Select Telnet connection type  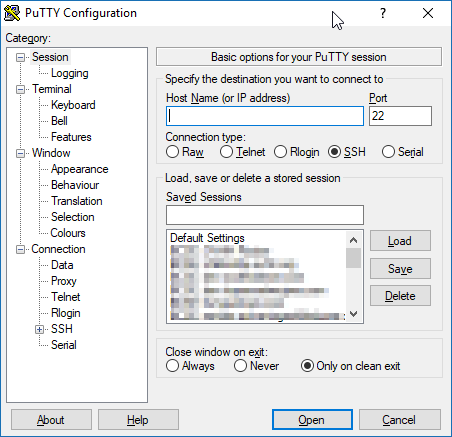point(243,152)
